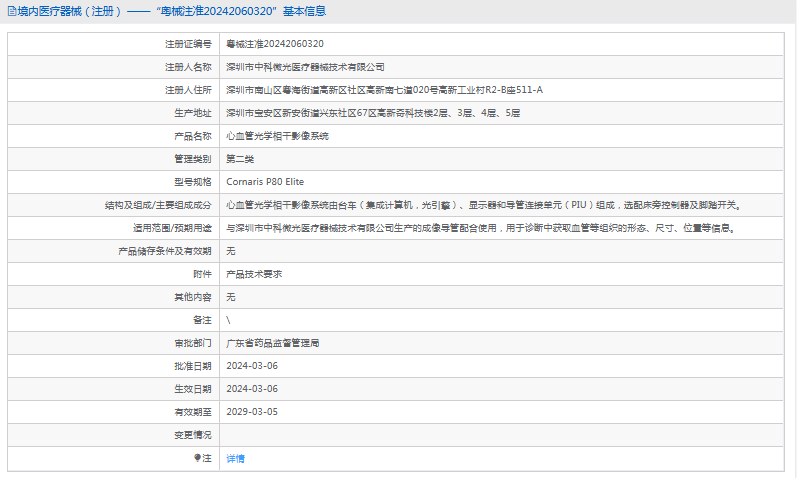The height and width of the screenshot is (478, 797).
Task: Click the header title 境内医疗器械（注册）基本信息
Action: tap(172, 11)
